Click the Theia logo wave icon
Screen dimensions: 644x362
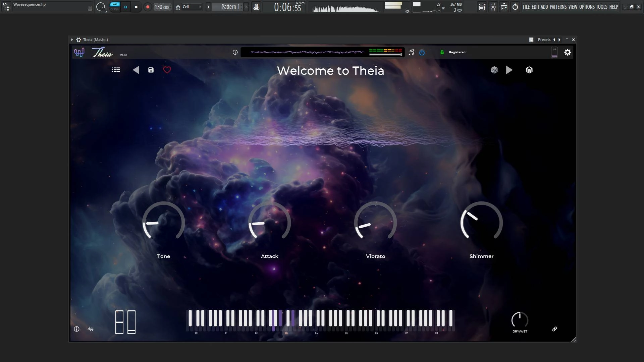pos(79,52)
